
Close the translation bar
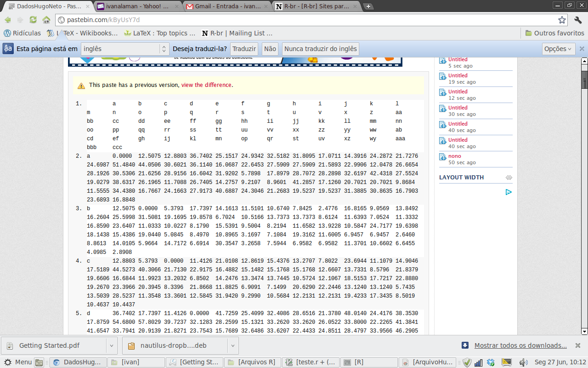click(582, 49)
